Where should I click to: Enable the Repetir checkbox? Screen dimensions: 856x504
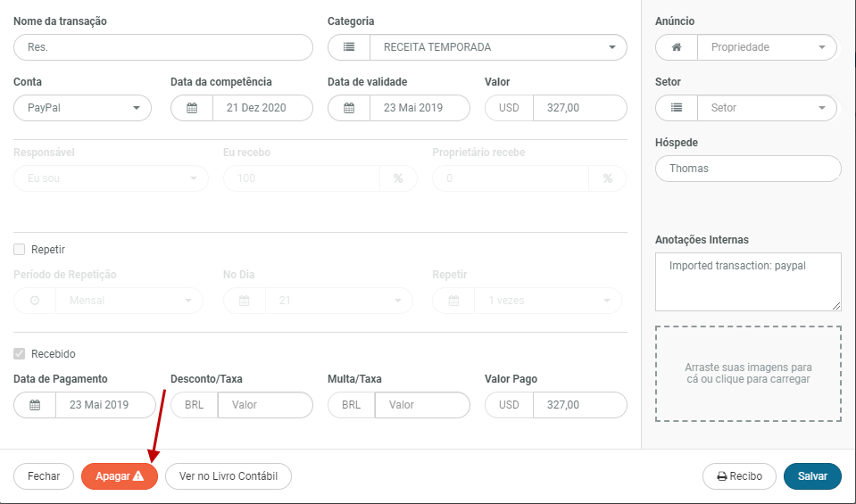[x=20, y=250]
